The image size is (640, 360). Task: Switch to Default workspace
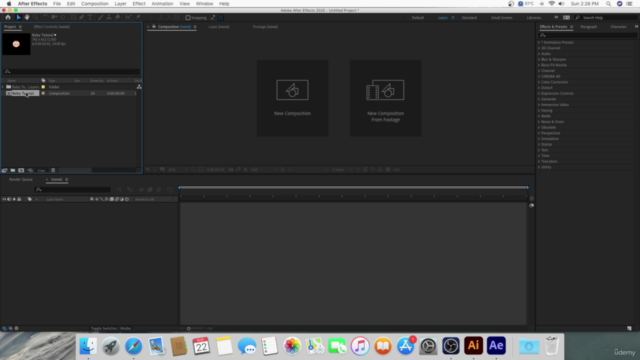click(x=418, y=18)
